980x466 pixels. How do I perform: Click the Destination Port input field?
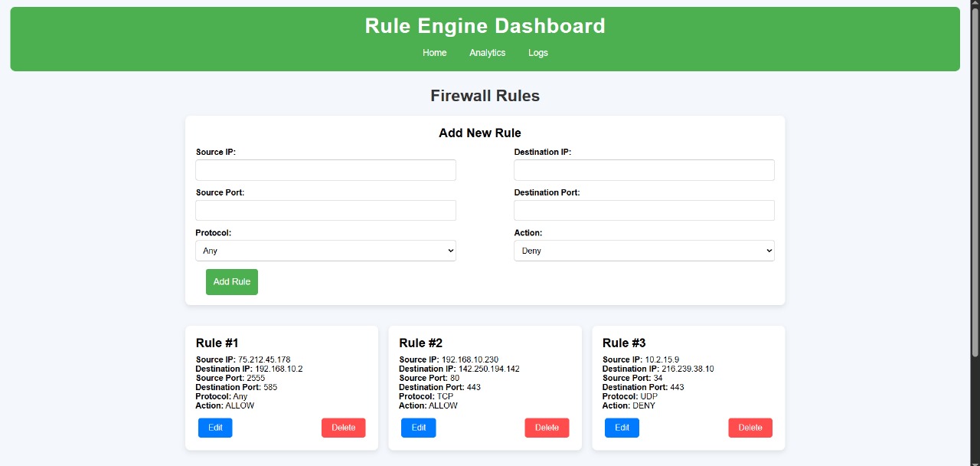[643, 210]
